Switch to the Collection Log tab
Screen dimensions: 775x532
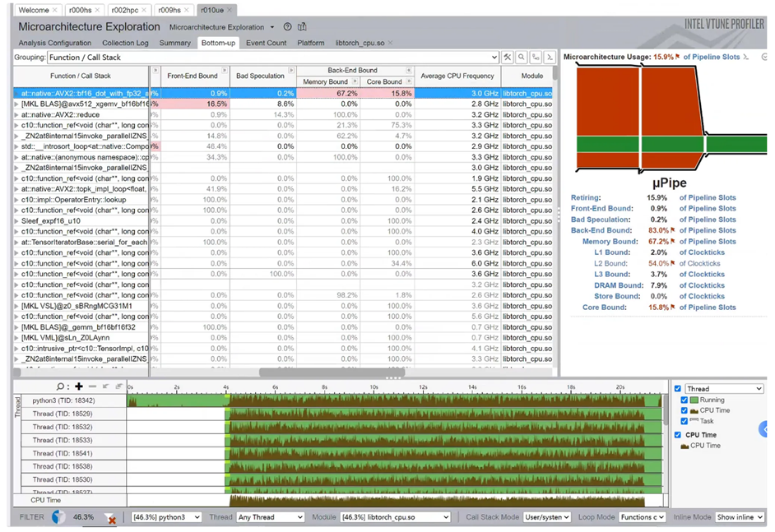(x=125, y=43)
